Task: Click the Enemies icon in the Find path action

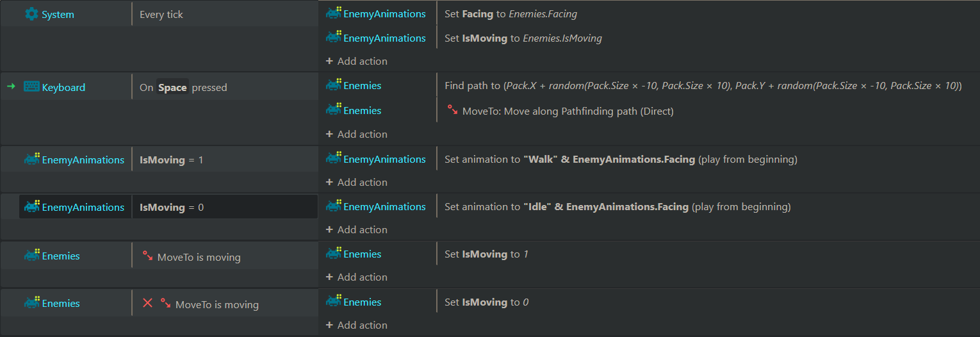Action: click(x=334, y=85)
